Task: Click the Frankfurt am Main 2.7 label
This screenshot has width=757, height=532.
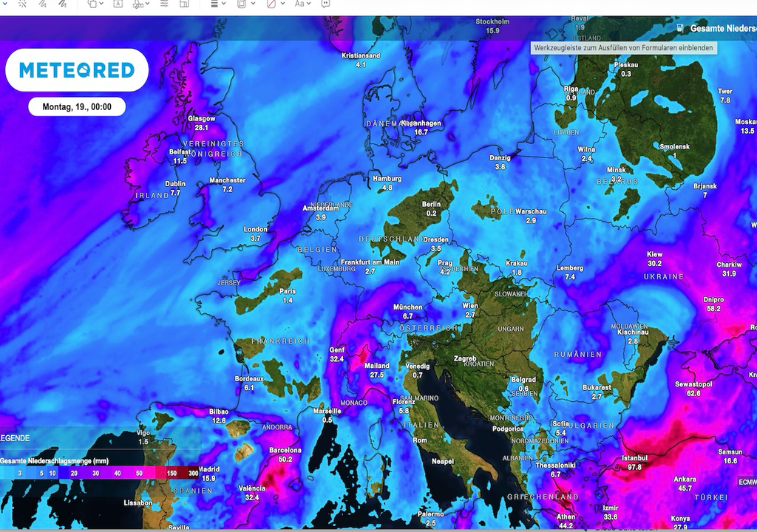Action: click(370, 267)
